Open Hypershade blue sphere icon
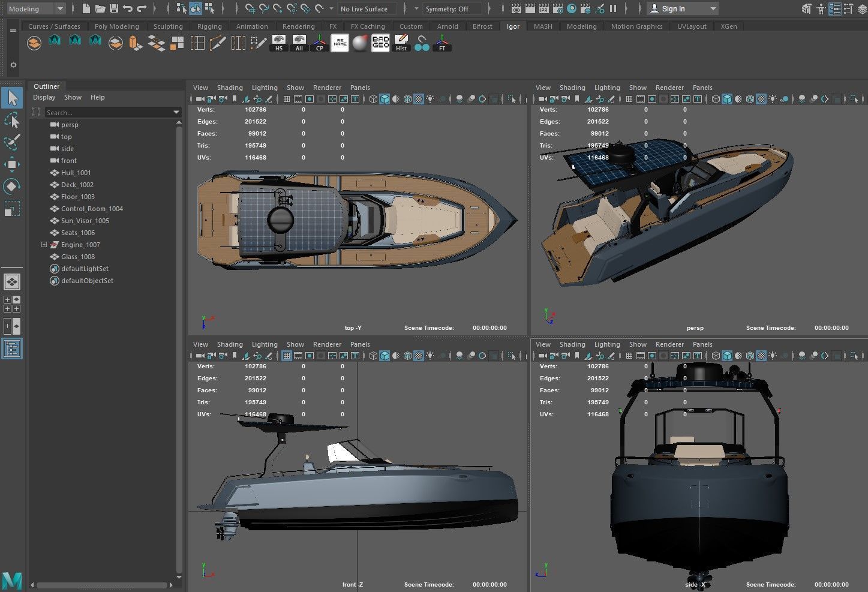The image size is (868, 592). pos(572,8)
